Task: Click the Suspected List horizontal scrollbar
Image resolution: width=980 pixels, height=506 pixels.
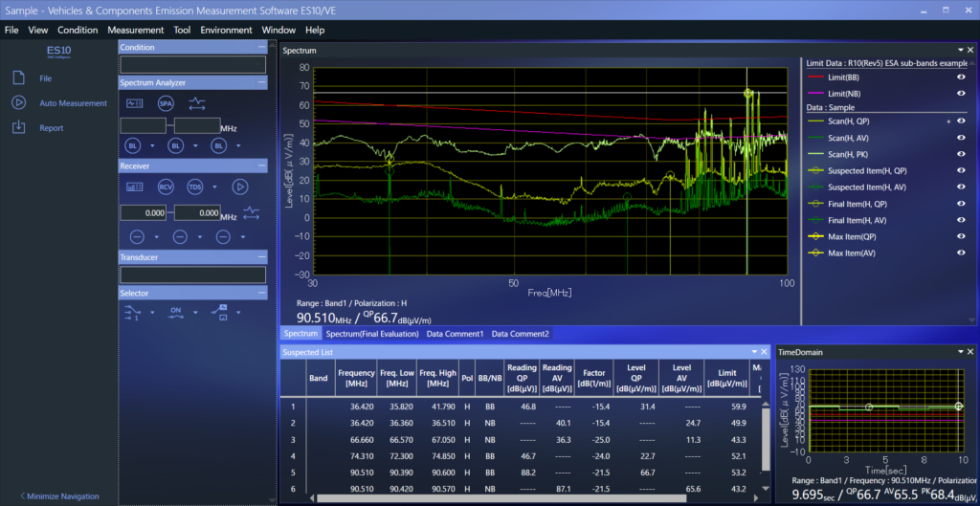Action: tap(501, 498)
